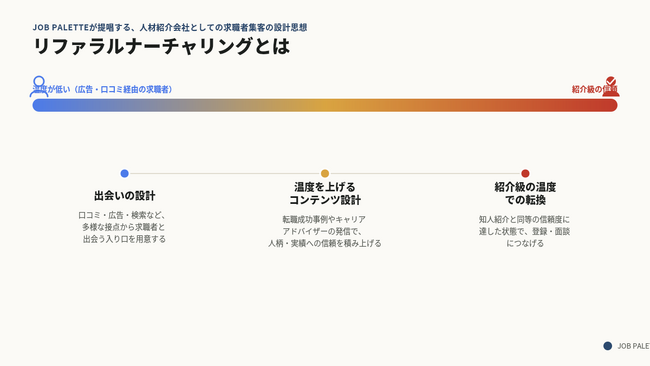Click the yellow timeline dot above 温度を上げる
Viewport: 650px width, 366px height.
click(x=325, y=173)
